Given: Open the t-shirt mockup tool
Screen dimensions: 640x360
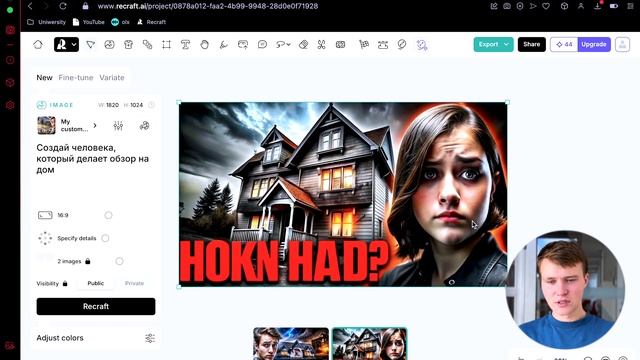Looking at the screenshot, I should (x=129, y=44).
